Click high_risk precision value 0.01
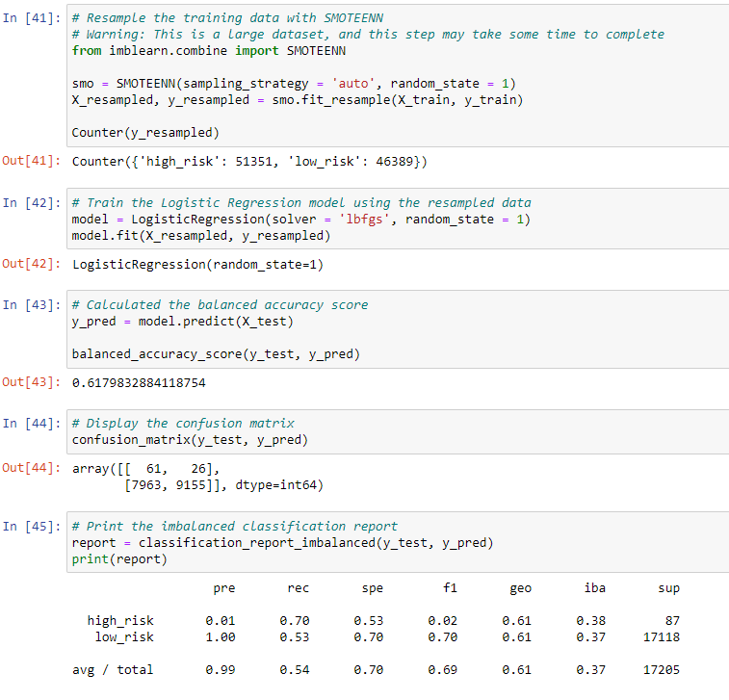 [221, 621]
